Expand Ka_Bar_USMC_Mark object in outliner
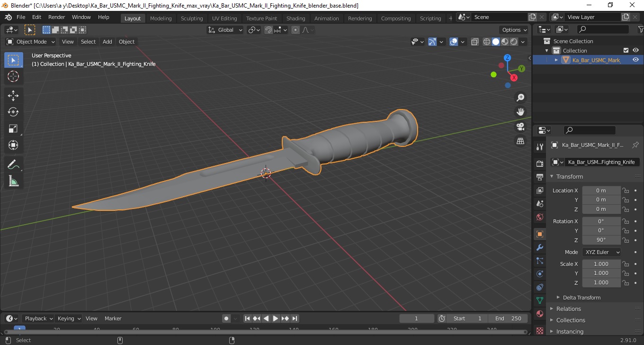Screen dimensions: 644x345 coord(556,60)
